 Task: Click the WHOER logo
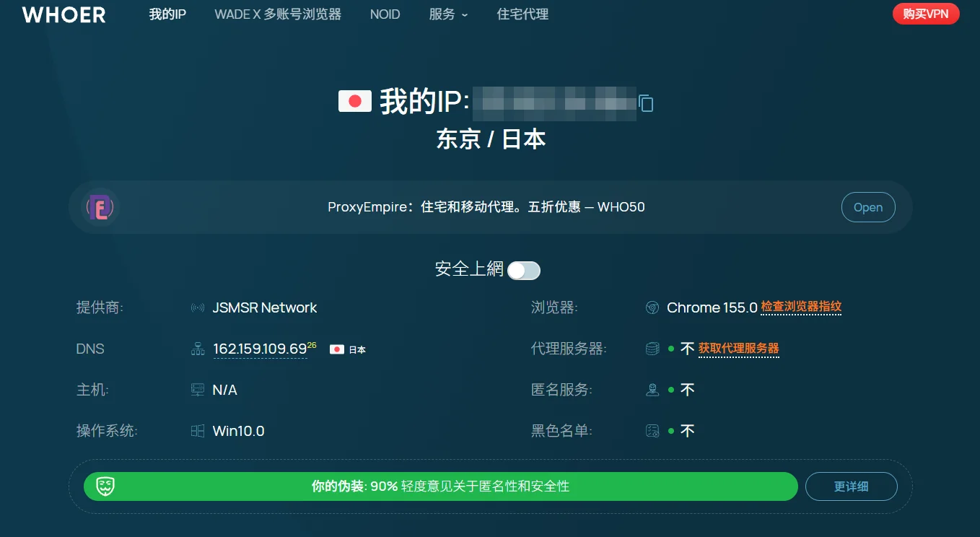point(64,14)
